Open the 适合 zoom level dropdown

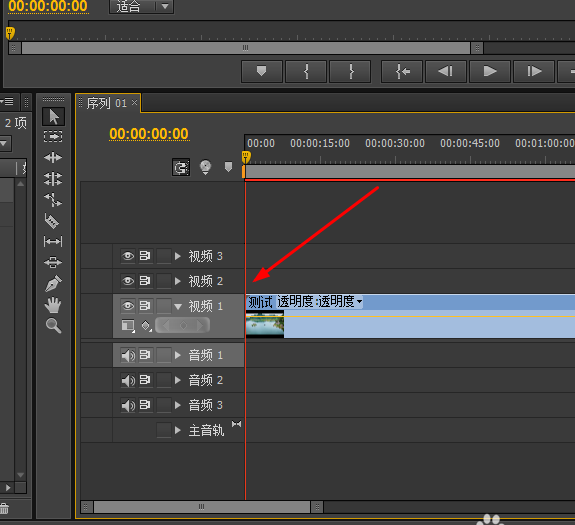point(142,6)
